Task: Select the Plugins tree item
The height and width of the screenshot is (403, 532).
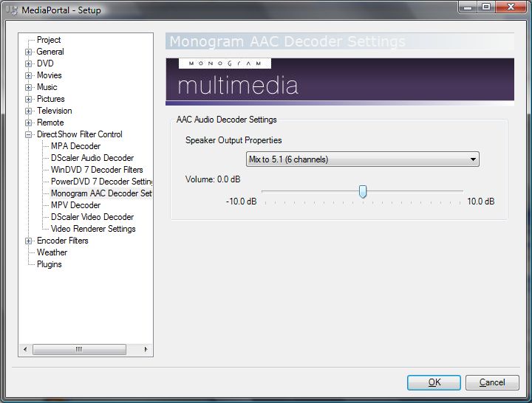Action: pos(50,264)
